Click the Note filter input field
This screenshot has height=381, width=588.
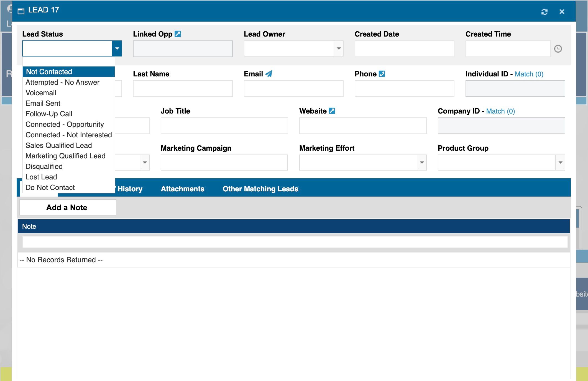[295, 242]
